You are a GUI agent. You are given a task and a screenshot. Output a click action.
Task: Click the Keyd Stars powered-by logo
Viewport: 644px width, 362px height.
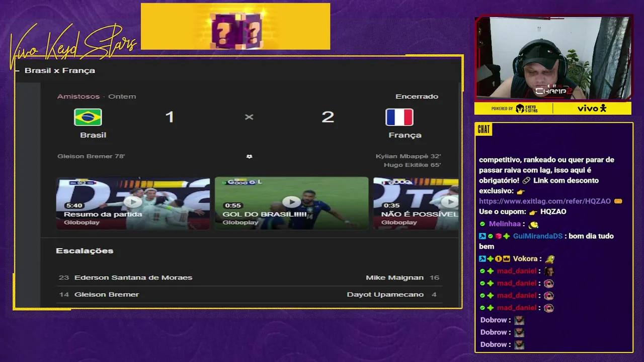point(527,109)
